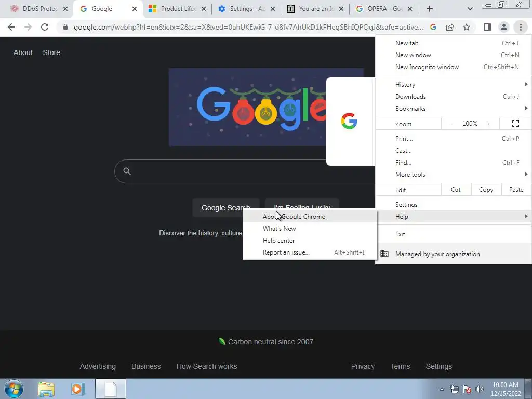532x399 pixels.
Task: Click the lock icon in the address bar
Action: pos(65,27)
